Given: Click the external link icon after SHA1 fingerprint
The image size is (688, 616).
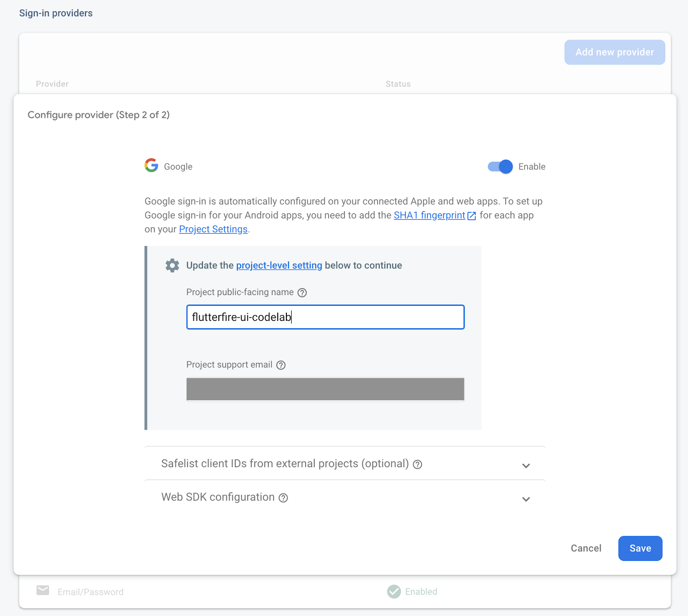Looking at the screenshot, I should 472,216.
